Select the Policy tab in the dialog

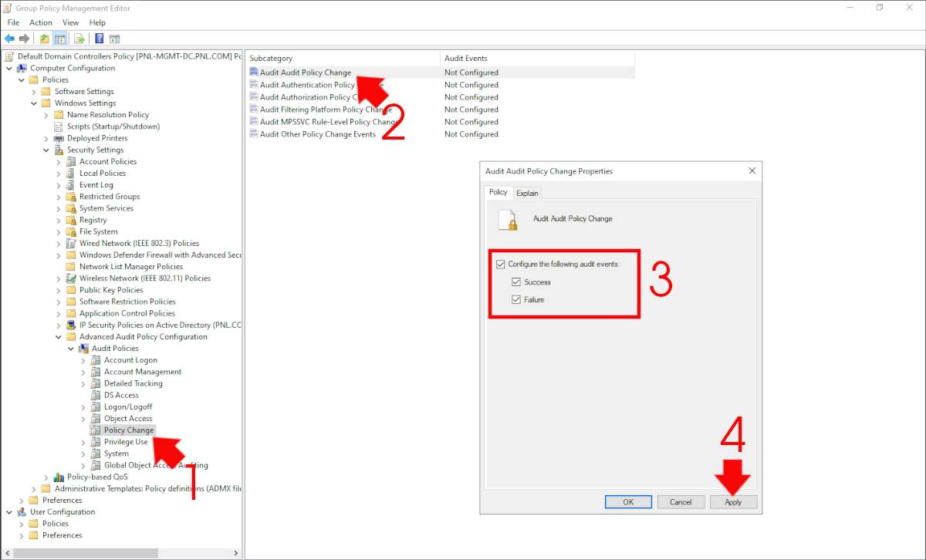click(x=498, y=192)
